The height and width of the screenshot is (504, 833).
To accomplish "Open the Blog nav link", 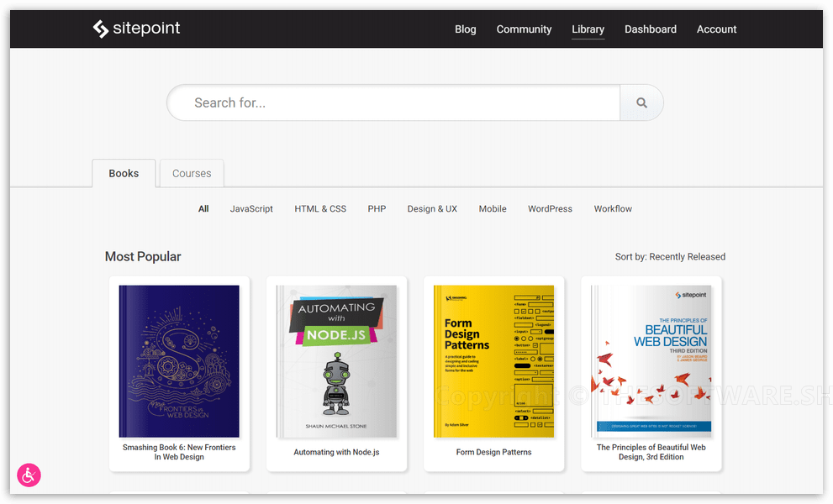I will pyautogui.click(x=466, y=29).
